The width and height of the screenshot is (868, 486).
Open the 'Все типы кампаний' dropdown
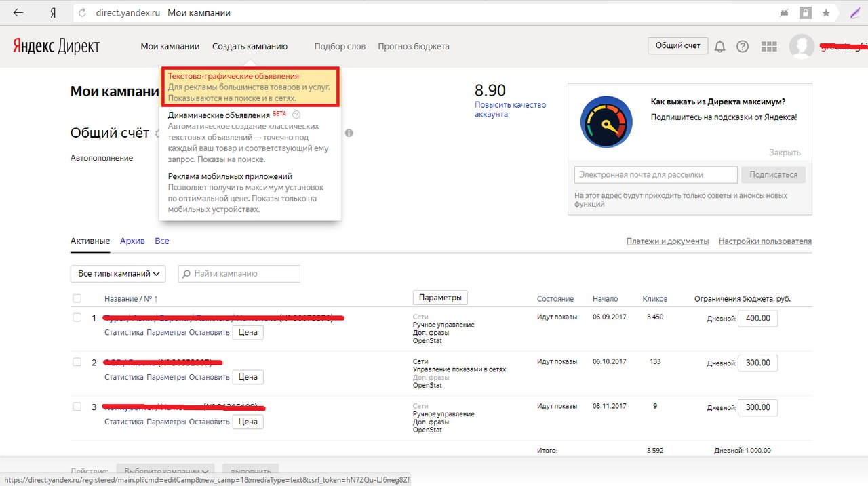(x=118, y=274)
